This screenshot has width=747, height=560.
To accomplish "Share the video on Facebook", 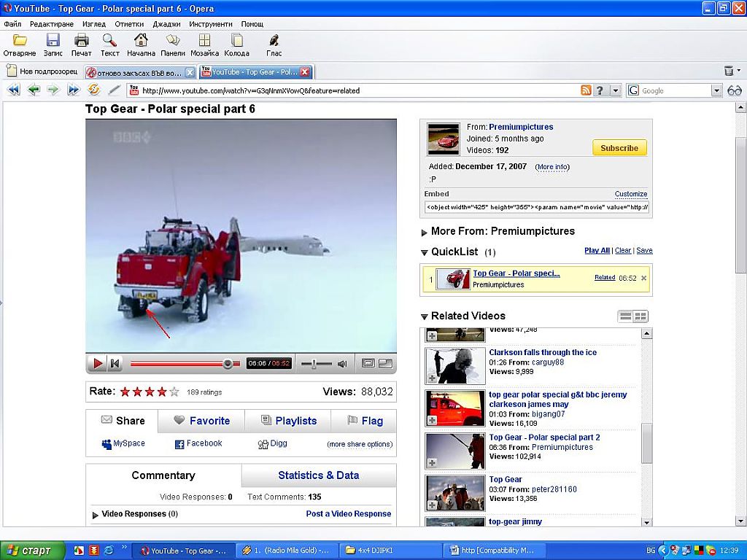I will [198, 443].
